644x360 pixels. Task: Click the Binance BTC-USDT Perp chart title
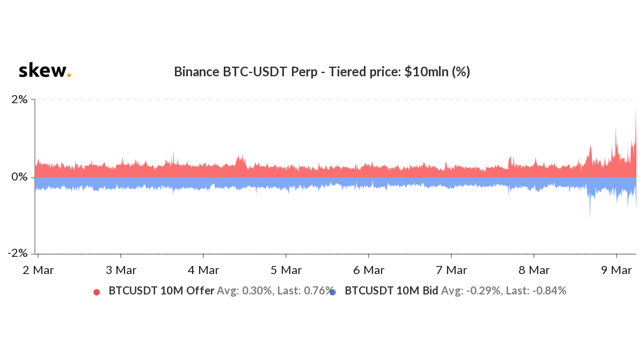322,72
